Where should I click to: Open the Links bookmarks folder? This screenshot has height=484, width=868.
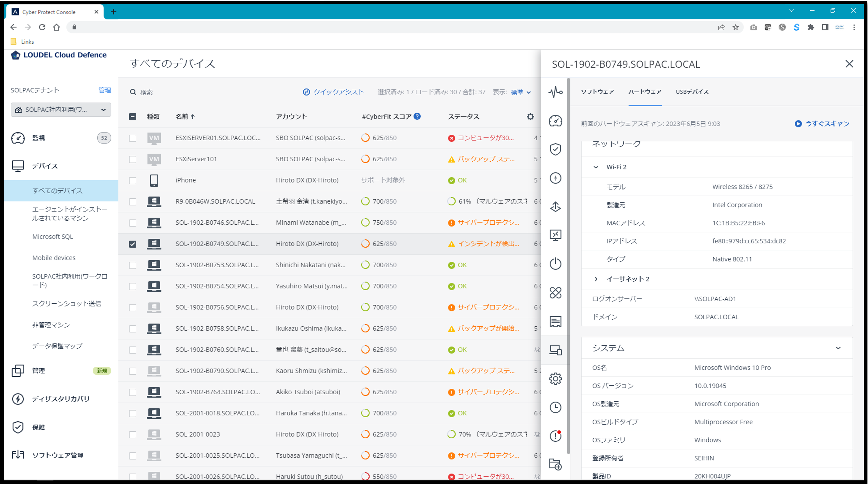pos(22,42)
